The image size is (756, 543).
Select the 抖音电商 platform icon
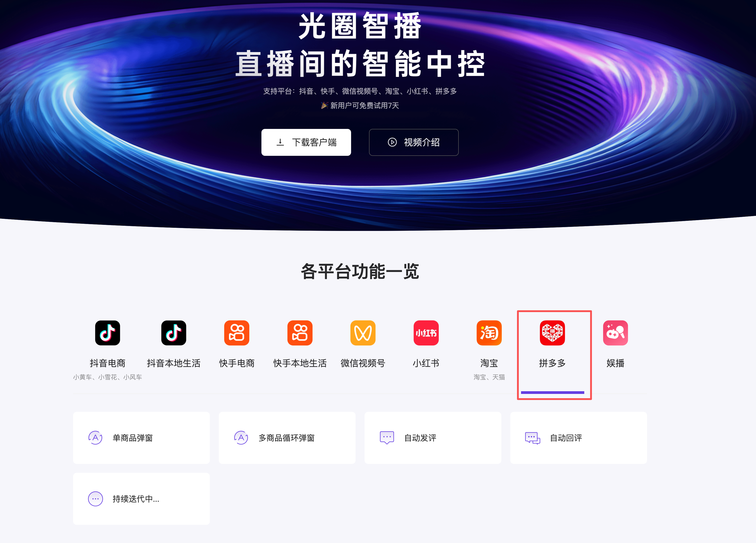point(107,333)
